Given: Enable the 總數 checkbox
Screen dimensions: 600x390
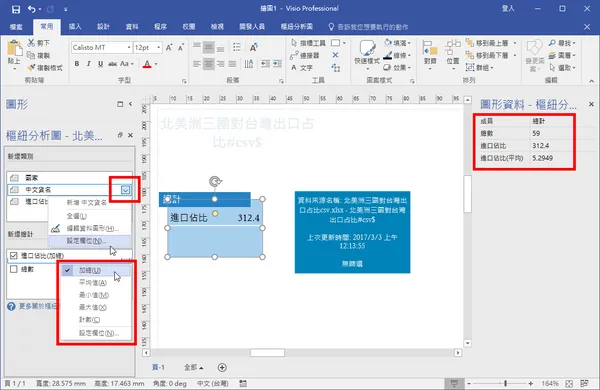Looking at the screenshot, I should click(x=14, y=269).
